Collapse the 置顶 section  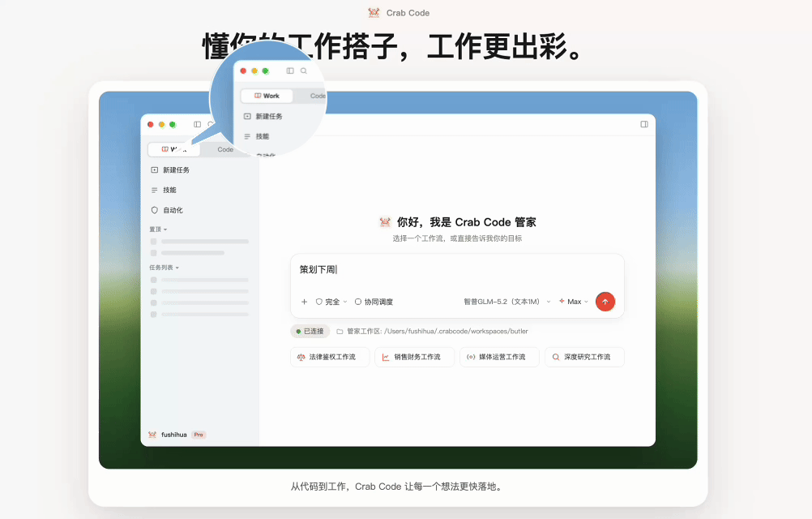pos(158,229)
